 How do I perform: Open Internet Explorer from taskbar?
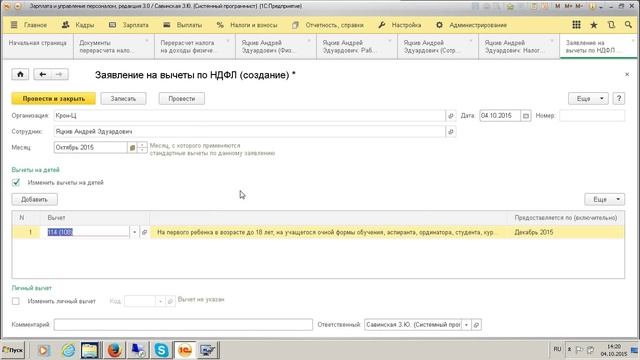(68, 350)
